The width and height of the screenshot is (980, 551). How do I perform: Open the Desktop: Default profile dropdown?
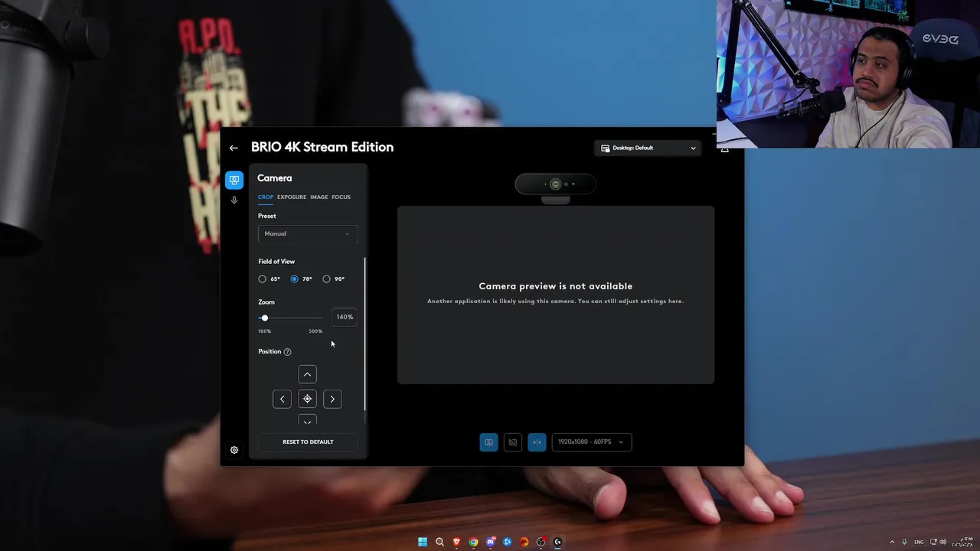(x=649, y=148)
